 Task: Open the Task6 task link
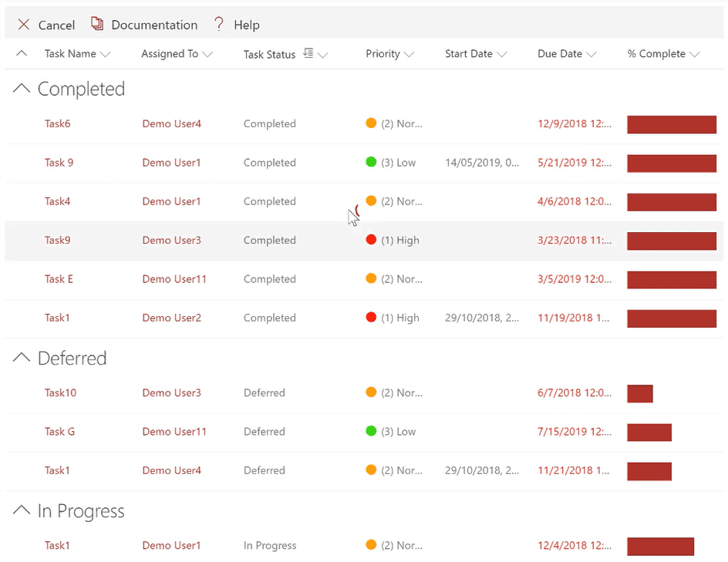click(x=57, y=123)
